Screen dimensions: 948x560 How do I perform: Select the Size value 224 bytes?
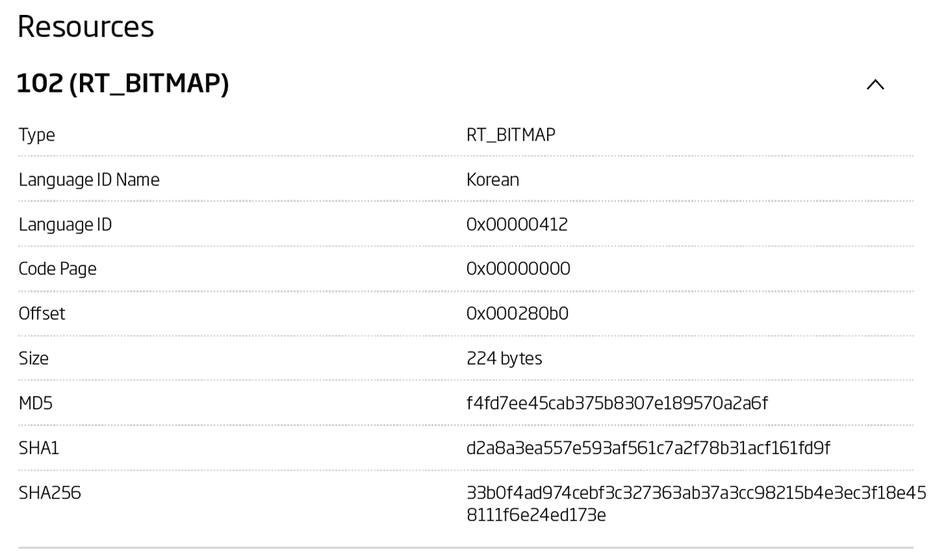coord(504,358)
